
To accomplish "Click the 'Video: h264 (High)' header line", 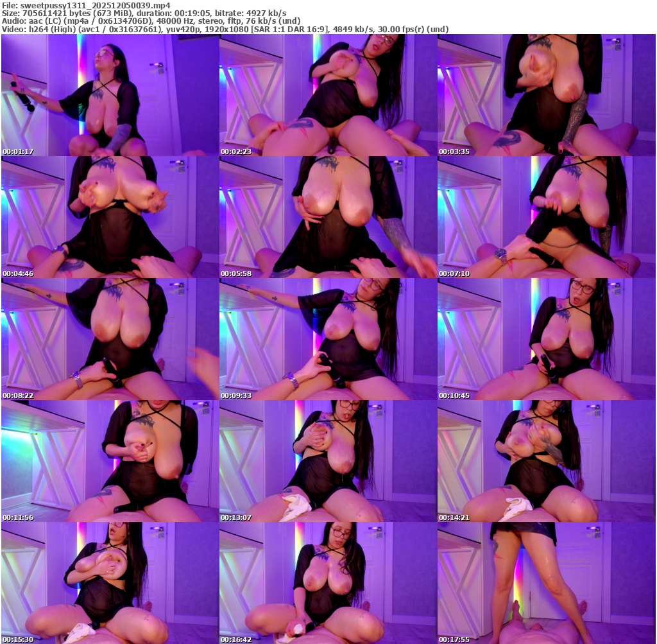I will coord(225,30).
